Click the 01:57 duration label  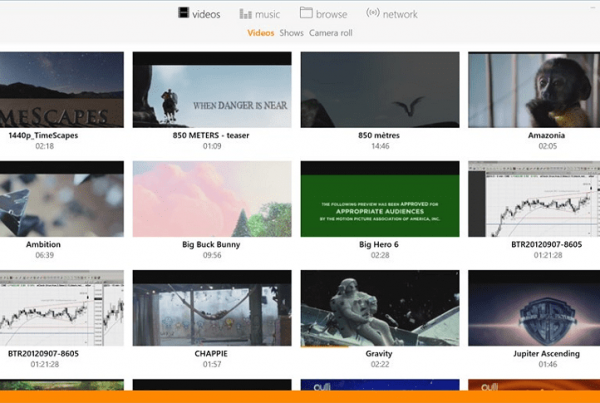(212, 364)
